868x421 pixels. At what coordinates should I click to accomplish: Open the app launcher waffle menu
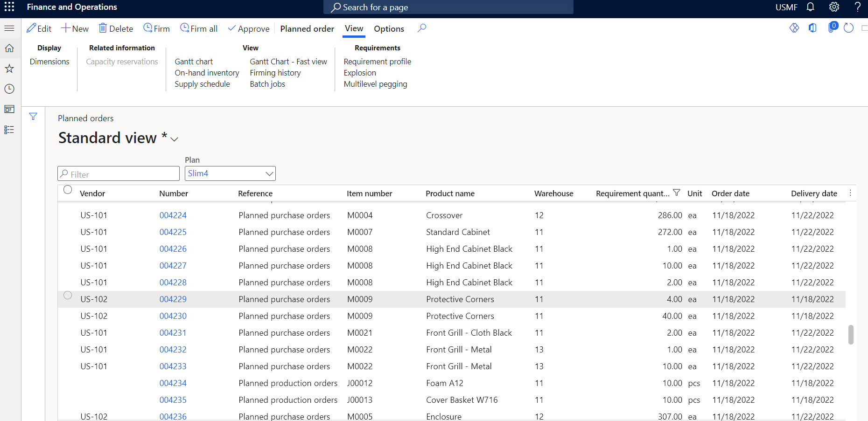coord(9,7)
